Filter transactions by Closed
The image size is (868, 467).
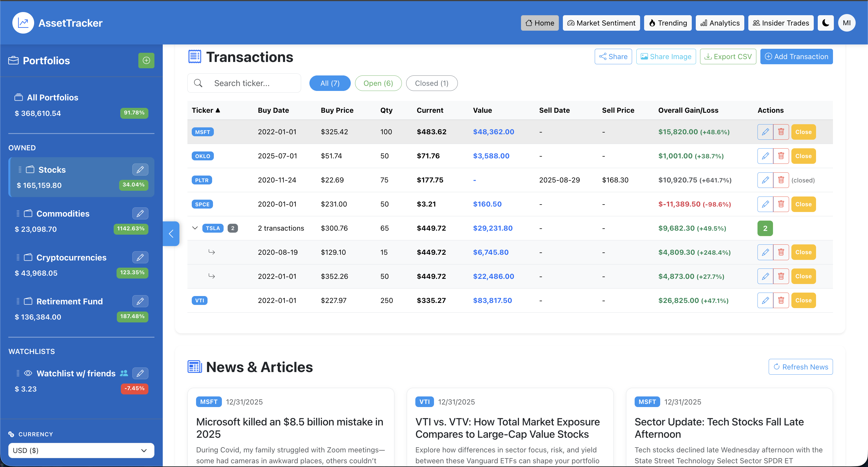click(x=432, y=83)
